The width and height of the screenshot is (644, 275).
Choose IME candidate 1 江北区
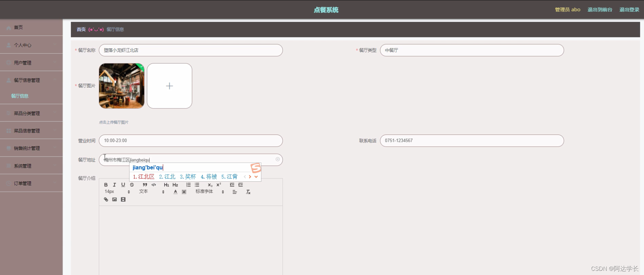pos(144,177)
